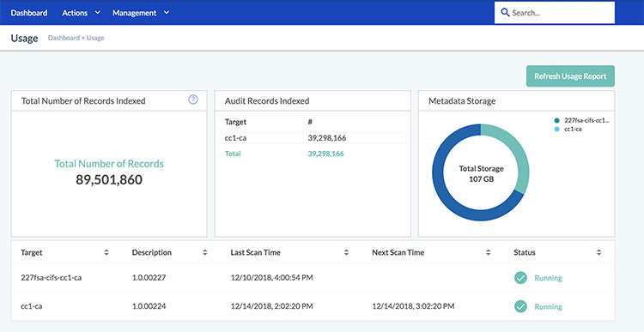Sort table by Last Scan Time
This screenshot has height=332, width=644.
click(x=346, y=253)
